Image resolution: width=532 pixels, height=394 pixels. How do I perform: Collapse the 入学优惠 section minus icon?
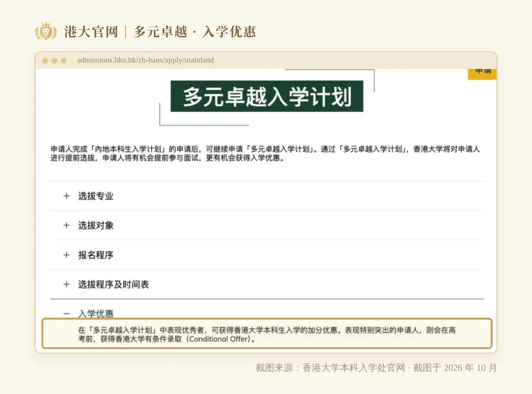pos(66,314)
